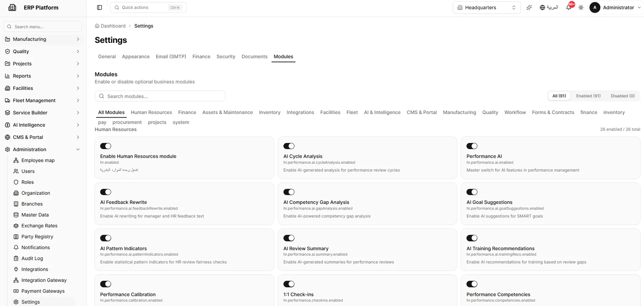Click the Manufacturing factory icon in sidebar
644x306 pixels.
8,39
